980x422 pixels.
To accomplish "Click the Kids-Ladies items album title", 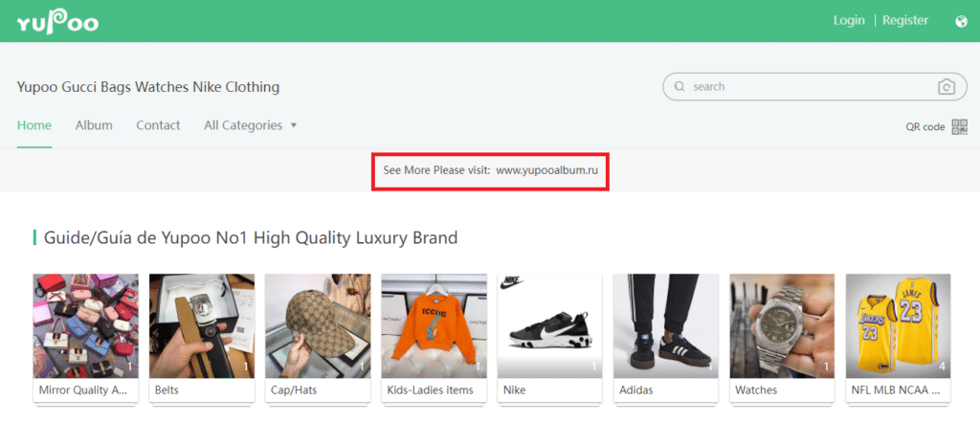I will tap(430, 390).
